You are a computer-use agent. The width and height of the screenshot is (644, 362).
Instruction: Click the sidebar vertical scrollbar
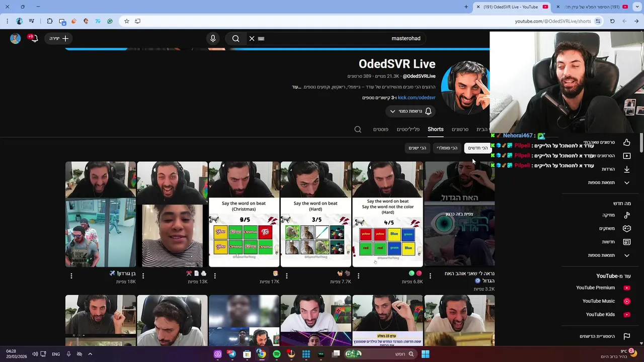(641, 143)
